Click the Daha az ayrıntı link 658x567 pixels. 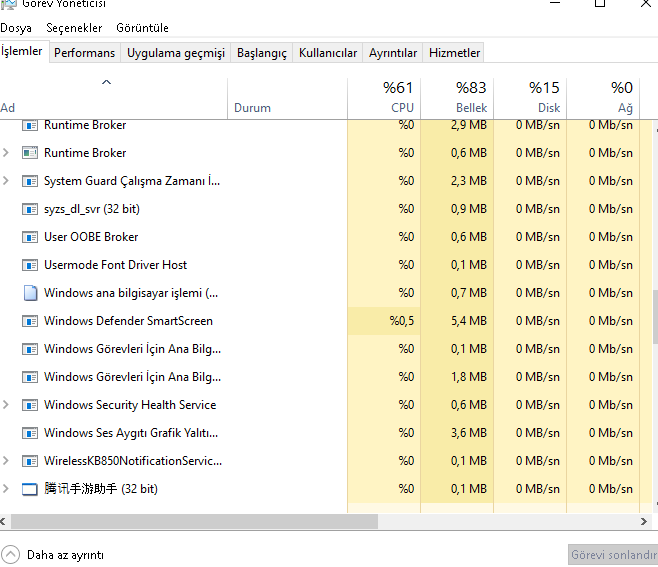coord(65,555)
